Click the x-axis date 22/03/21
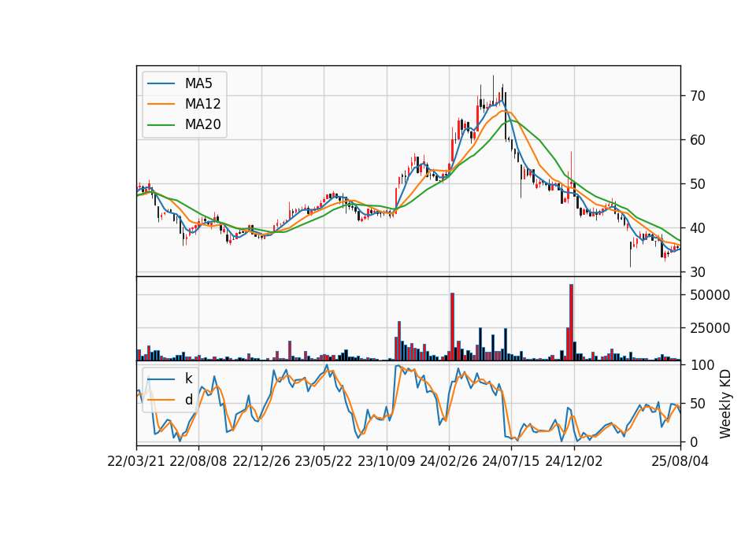756x543 pixels. [136, 461]
